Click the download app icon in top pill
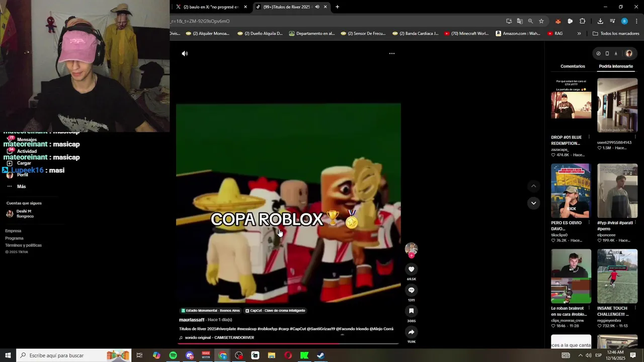This screenshot has height=362, width=644. point(616,53)
